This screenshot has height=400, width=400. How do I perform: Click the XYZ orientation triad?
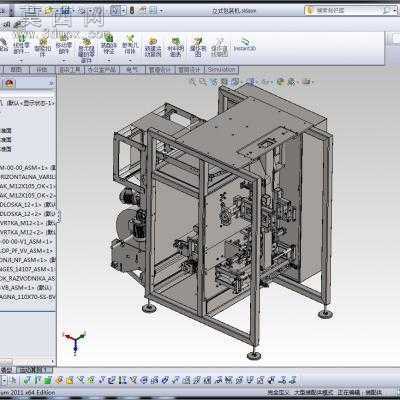click(x=76, y=342)
